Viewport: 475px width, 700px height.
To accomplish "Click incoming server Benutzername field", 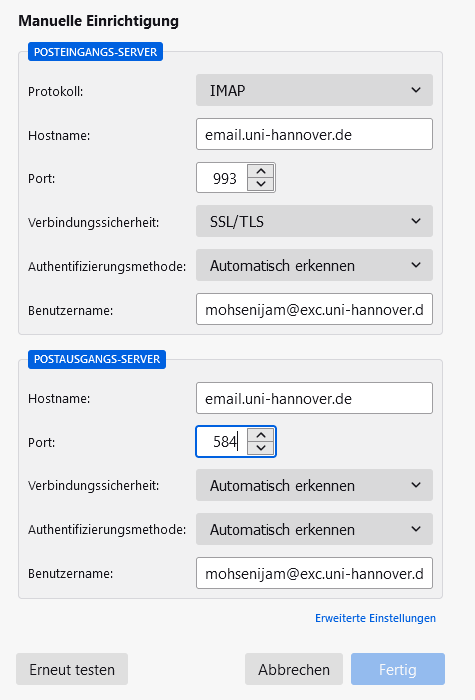I will pyautogui.click(x=314, y=309).
